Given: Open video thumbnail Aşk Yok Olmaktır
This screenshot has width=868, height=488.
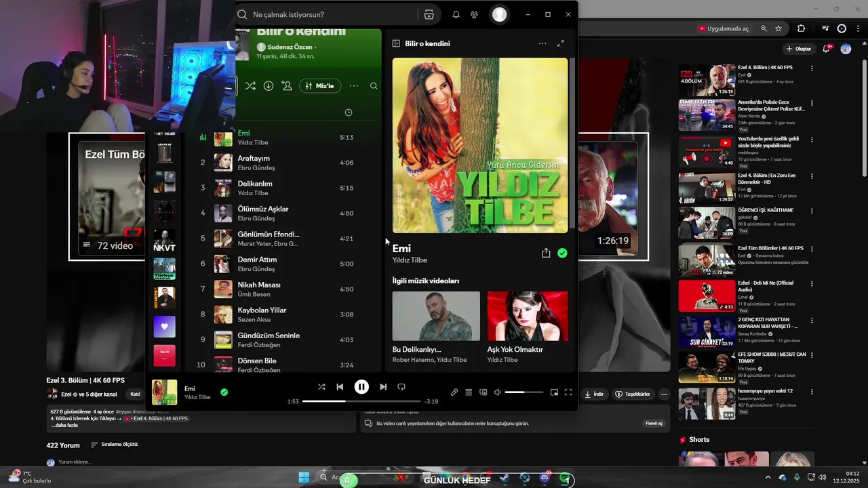Looking at the screenshot, I should click(528, 316).
